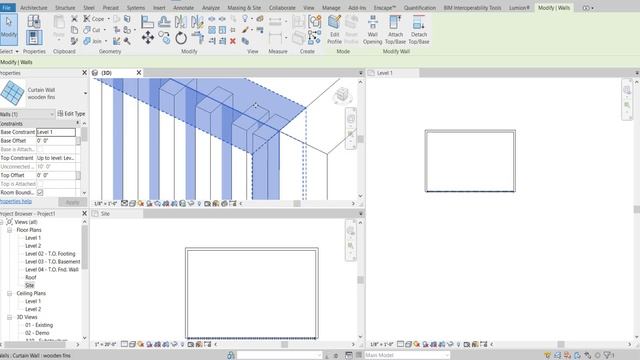Click the Wall Opening tool

pyautogui.click(x=372, y=29)
